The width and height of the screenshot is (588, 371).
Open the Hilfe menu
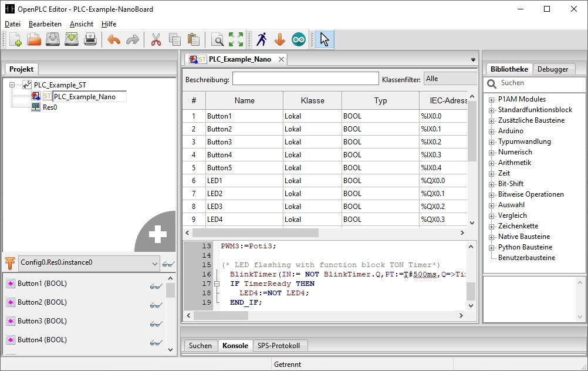point(109,24)
